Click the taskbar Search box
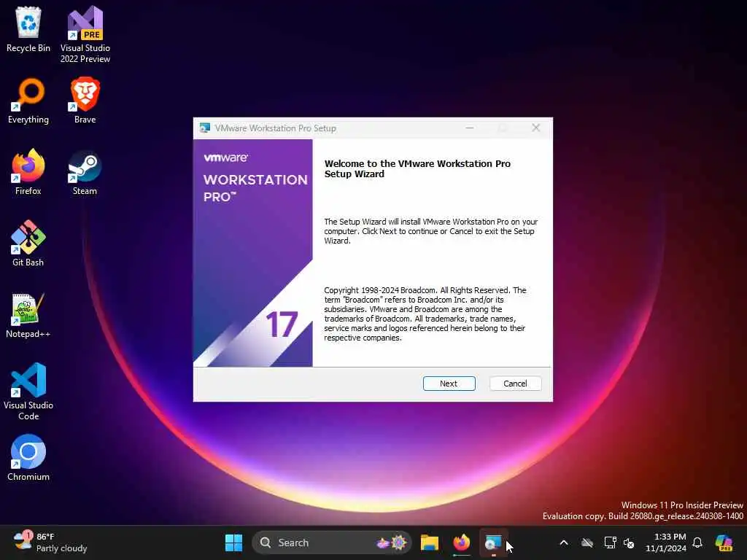747x560 pixels. tap(332, 542)
